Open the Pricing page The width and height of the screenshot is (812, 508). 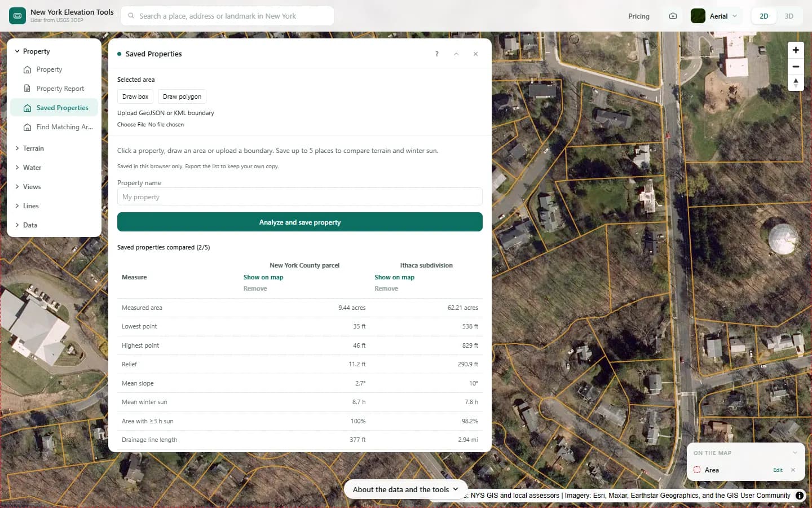tap(639, 16)
